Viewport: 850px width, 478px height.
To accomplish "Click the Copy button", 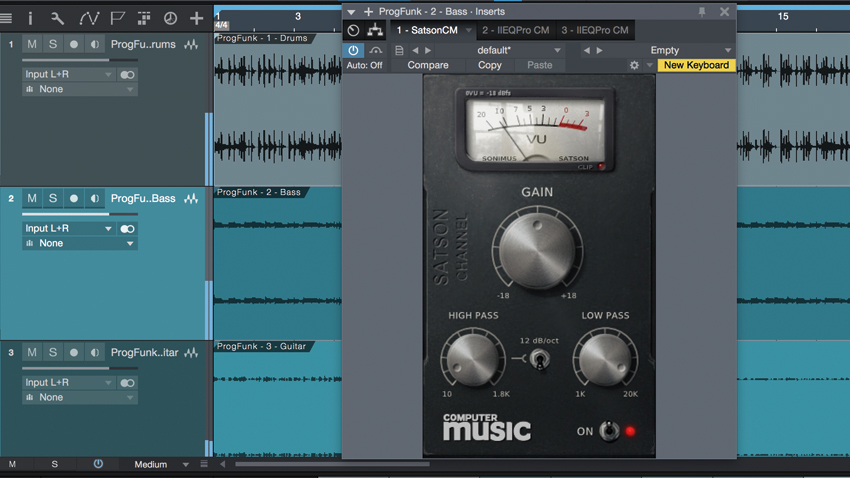I will 490,65.
